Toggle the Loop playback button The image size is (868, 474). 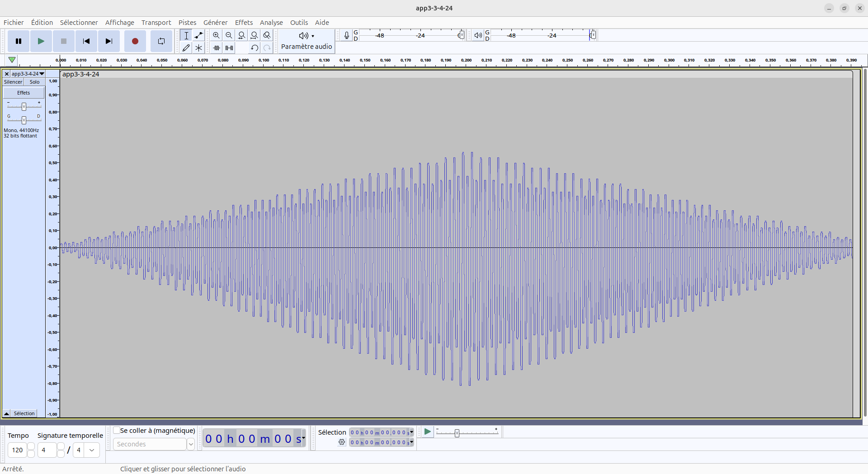point(161,41)
